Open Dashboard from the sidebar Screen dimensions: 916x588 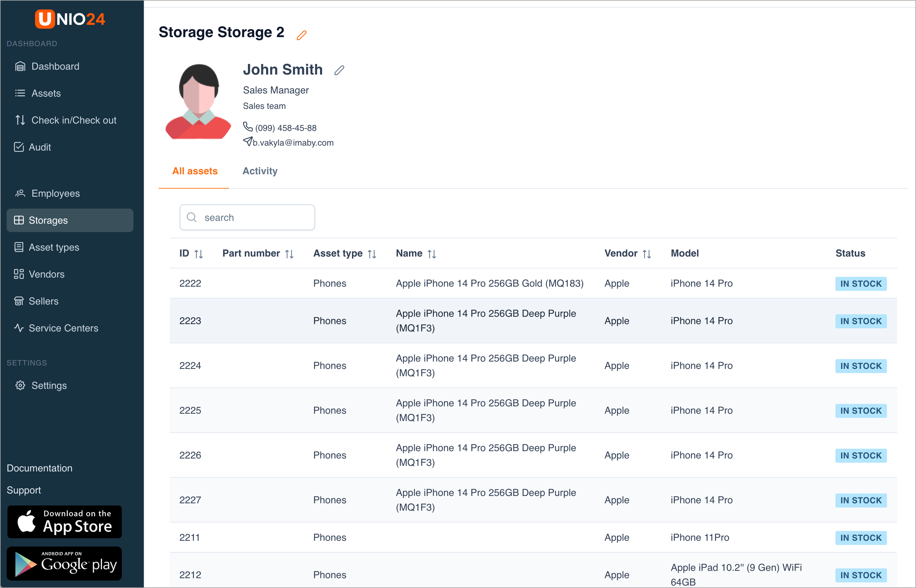click(55, 66)
